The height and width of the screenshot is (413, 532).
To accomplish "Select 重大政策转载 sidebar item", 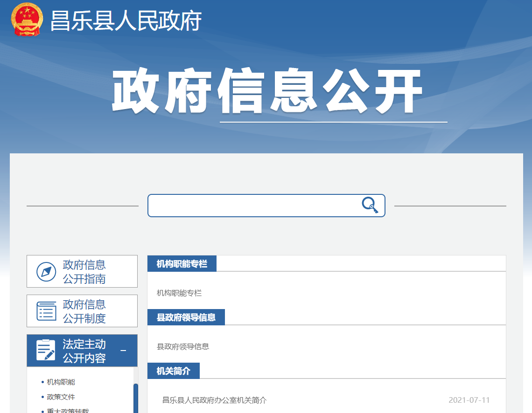I will click(x=67, y=410).
